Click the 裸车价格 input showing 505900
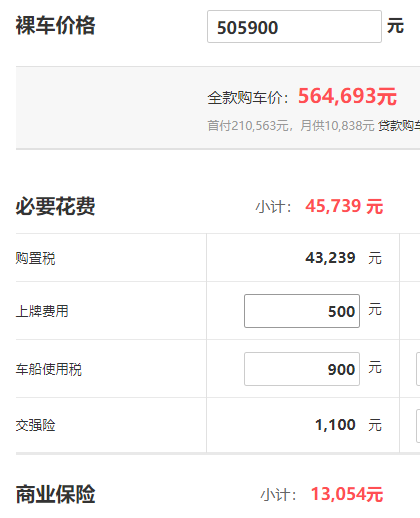The height and width of the screenshot is (518, 420). [x=294, y=27]
